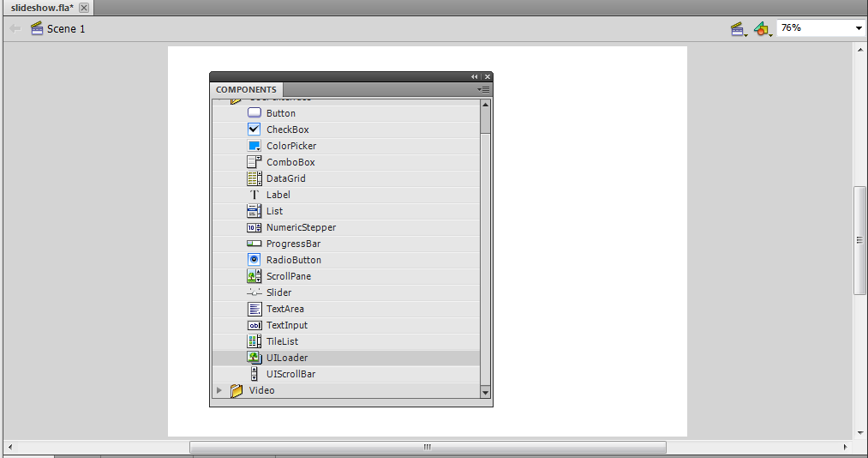Click the Video folder icon
Screen dimensions: 868x458
pyautogui.click(x=236, y=390)
